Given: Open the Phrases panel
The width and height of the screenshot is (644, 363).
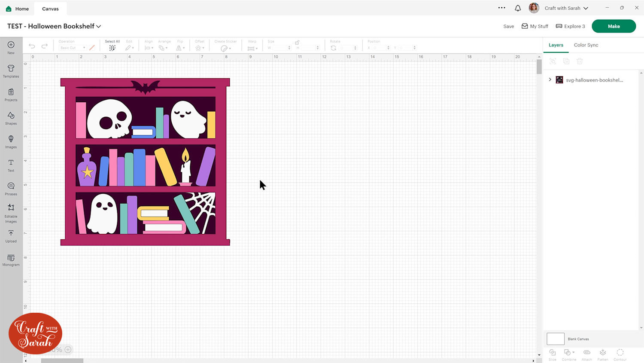Looking at the screenshot, I should point(11,188).
